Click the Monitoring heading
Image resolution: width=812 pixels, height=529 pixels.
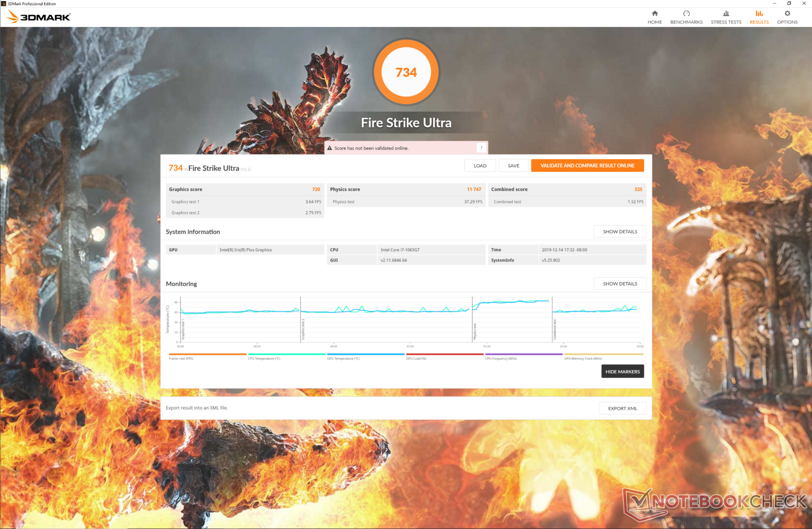(x=182, y=284)
